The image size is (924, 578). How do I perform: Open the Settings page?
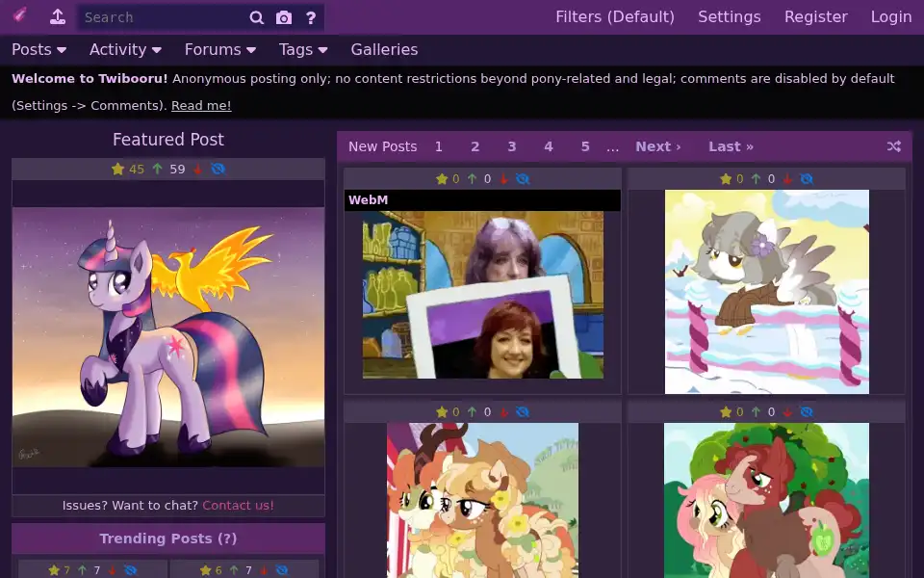coord(729,17)
